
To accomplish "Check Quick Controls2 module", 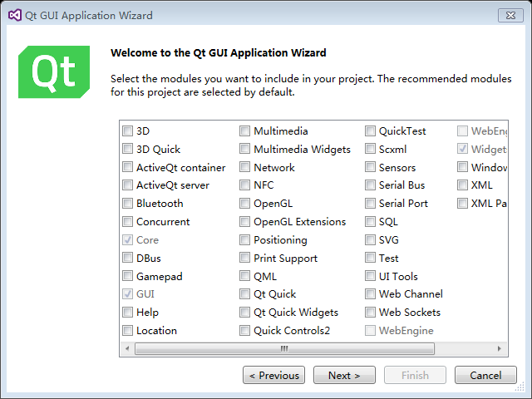I will point(244,331).
